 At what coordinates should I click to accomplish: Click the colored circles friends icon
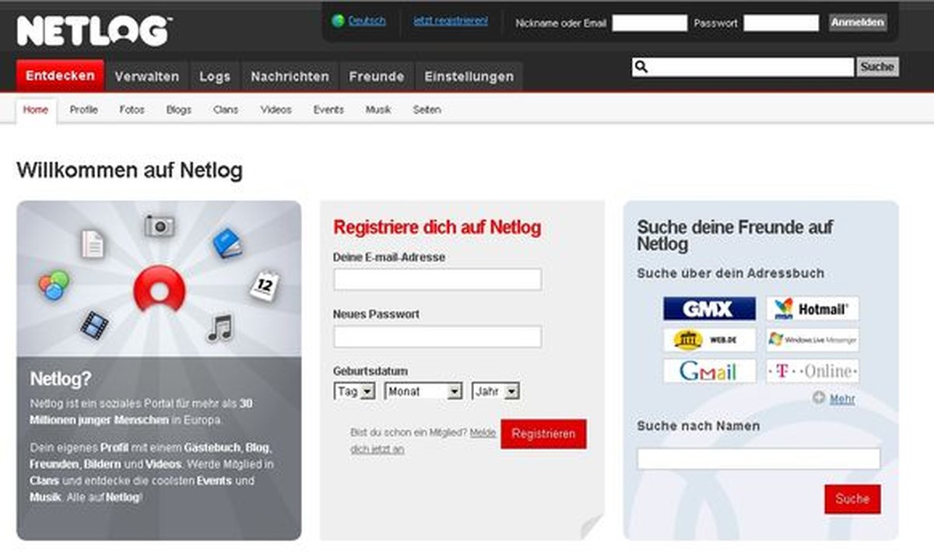[x=54, y=285]
